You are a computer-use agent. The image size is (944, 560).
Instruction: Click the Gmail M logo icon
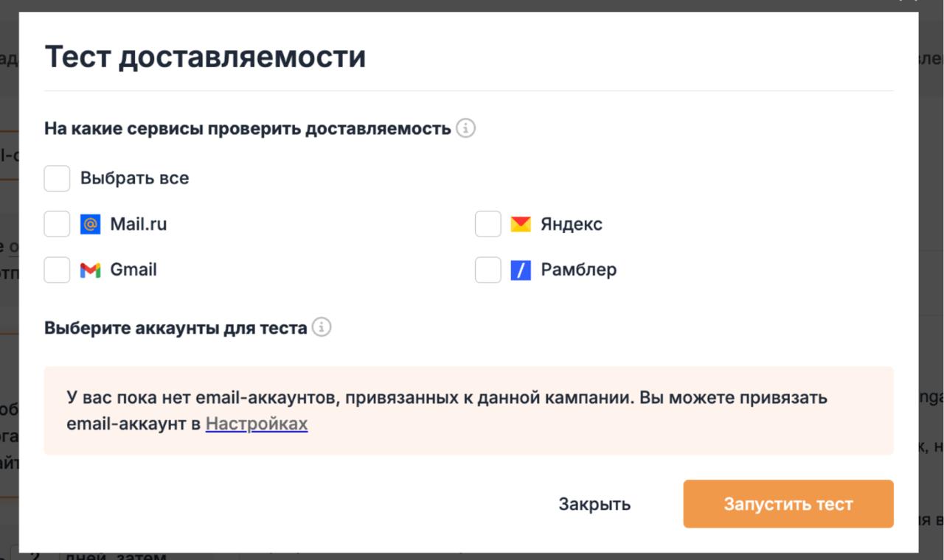(x=90, y=270)
